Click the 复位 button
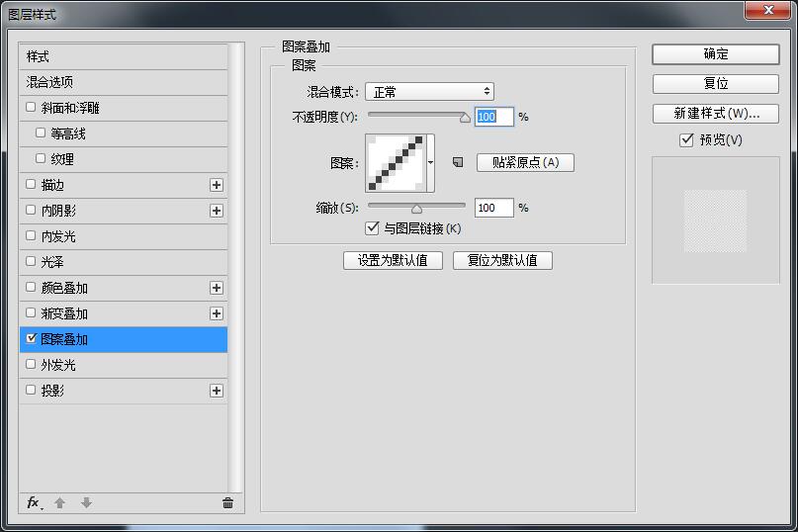This screenshot has height=532, width=798. click(x=716, y=83)
